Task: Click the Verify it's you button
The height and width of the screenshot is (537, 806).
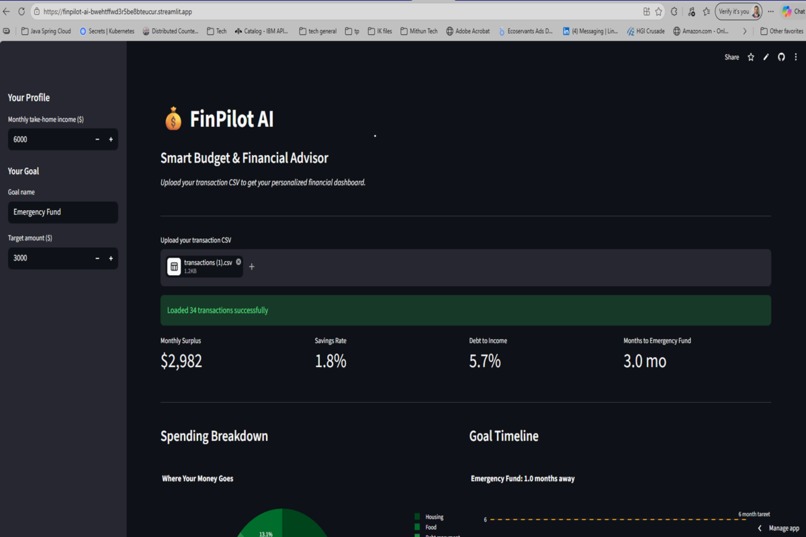Action: pyautogui.click(x=738, y=11)
